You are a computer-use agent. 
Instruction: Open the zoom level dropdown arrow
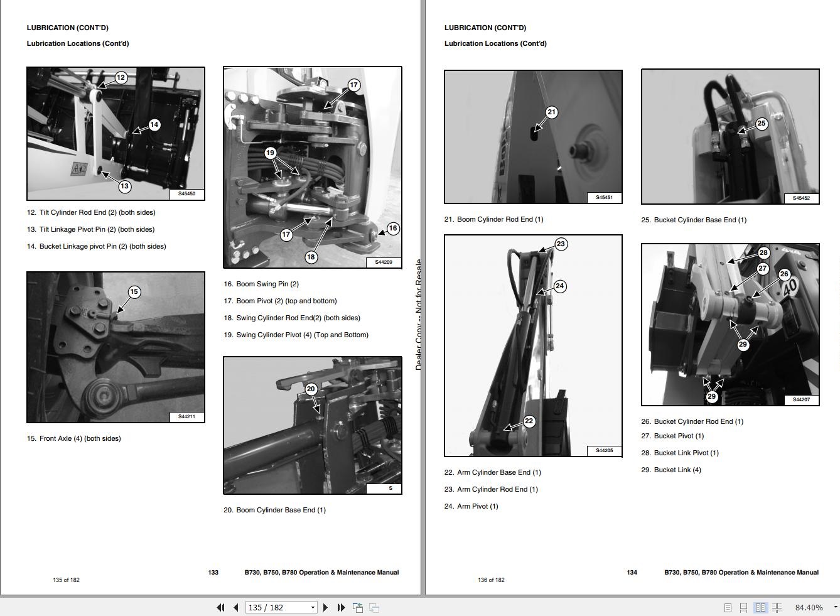(835, 607)
